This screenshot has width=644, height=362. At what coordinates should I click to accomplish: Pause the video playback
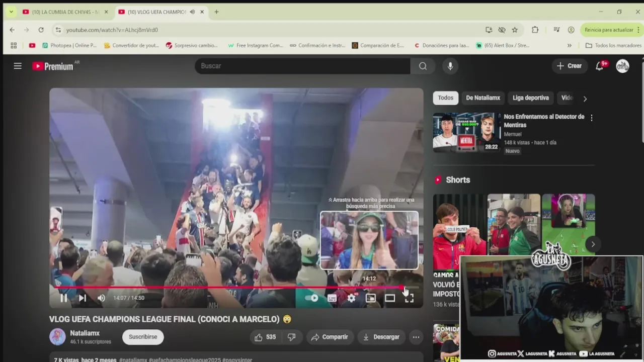[x=64, y=298]
